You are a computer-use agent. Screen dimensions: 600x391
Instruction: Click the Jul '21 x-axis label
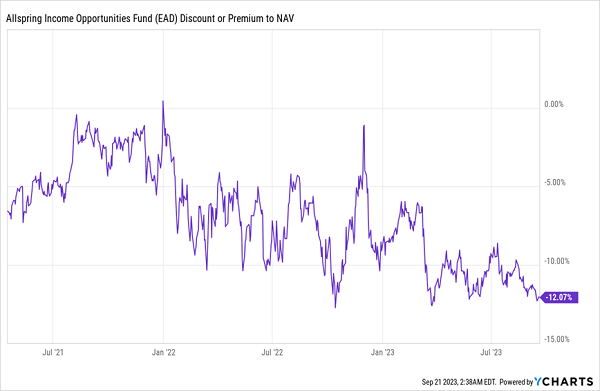click(x=53, y=352)
